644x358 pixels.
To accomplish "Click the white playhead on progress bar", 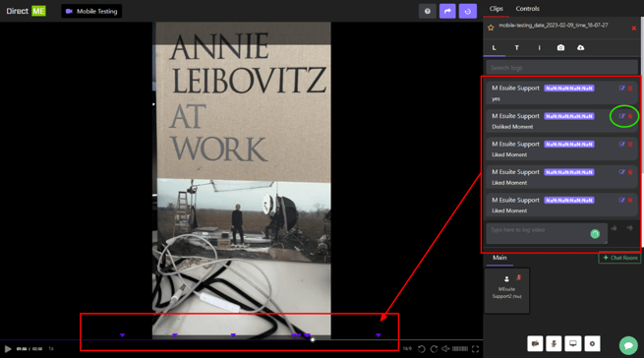I will tap(313, 340).
